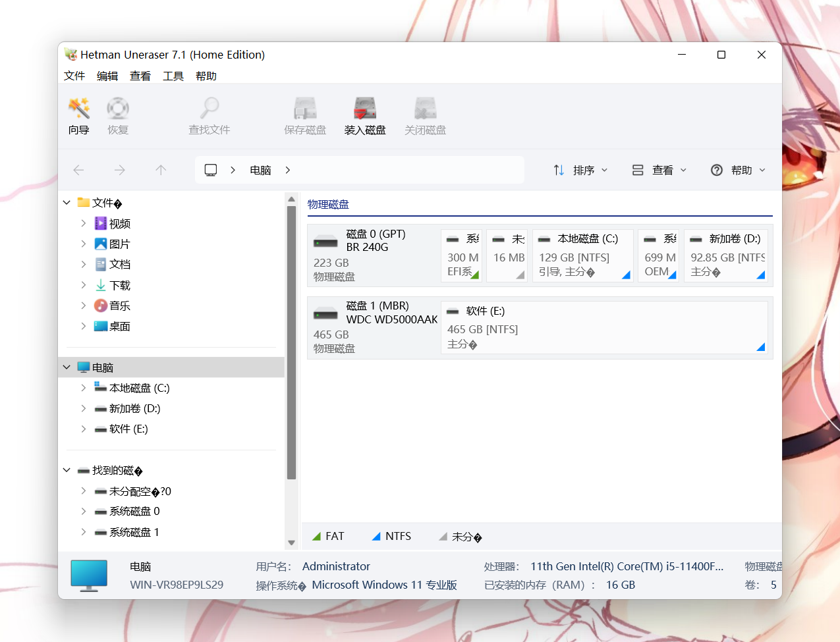Collapse the 电脑 tree section
Viewport: 840px width, 642px height.
pyautogui.click(x=67, y=367)
